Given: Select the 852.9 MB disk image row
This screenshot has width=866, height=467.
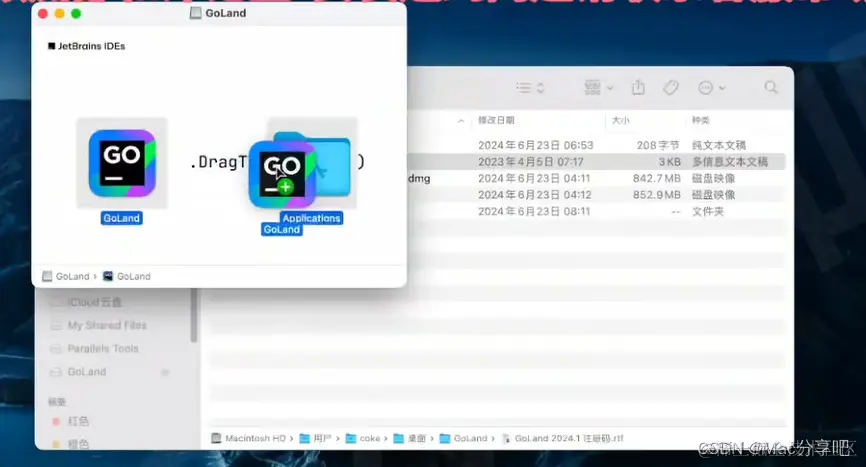Looking at the screenshot, I should coord(596,195).
